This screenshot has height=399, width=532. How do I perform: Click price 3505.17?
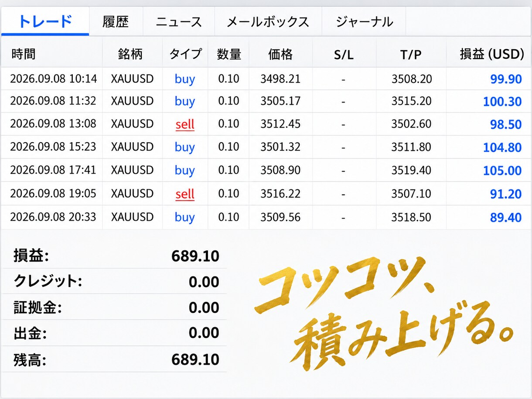pos(280,102)
